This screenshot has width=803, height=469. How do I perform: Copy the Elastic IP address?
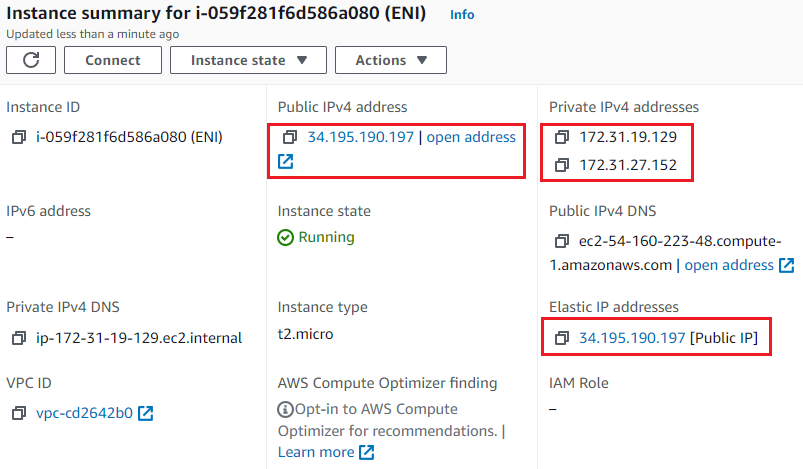coord(562,338)
